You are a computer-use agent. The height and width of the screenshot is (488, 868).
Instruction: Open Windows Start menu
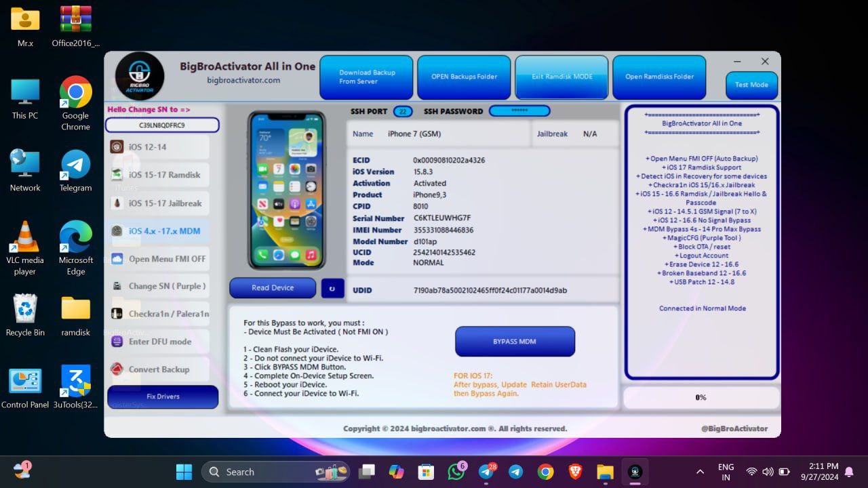pos(184,472)
